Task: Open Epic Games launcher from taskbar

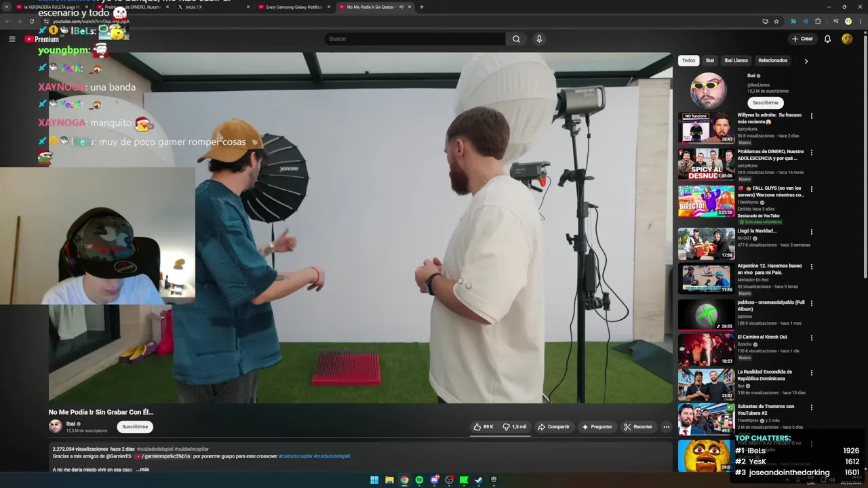Action: coord(494,480)
